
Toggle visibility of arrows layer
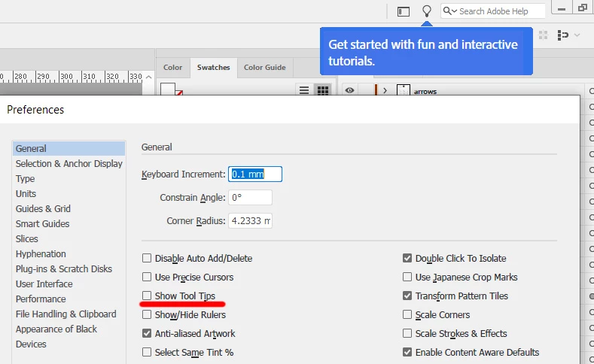click(x=349, y=90)
